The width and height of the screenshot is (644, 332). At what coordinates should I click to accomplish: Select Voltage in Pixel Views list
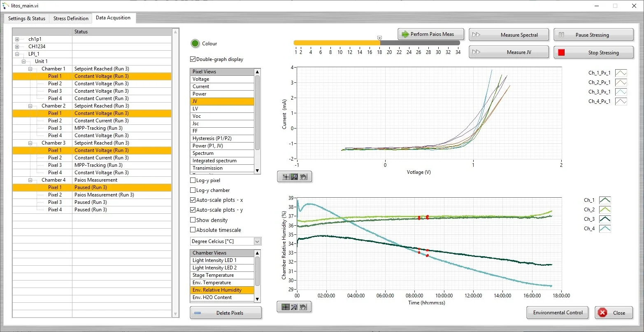pyautogui.click(x=222, y=79)
